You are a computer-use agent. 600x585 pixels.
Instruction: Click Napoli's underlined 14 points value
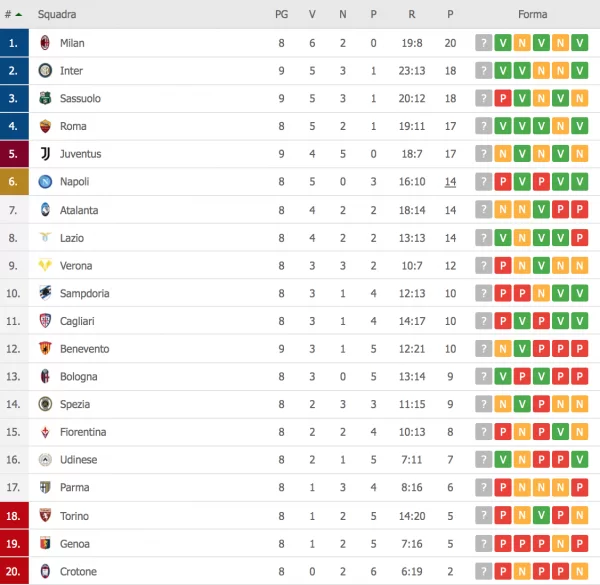point(450,182)
